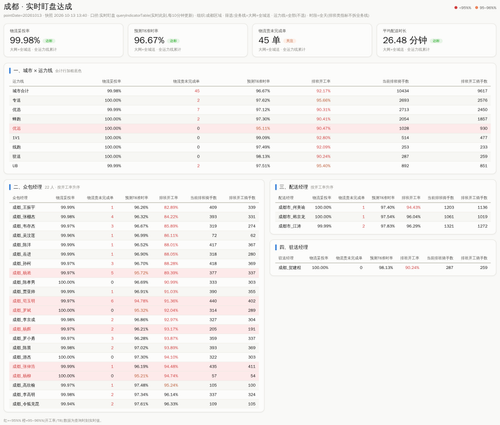Click the red 88.28% cell
This screenshot has height=425, width=500.
(x=171, y=263)
